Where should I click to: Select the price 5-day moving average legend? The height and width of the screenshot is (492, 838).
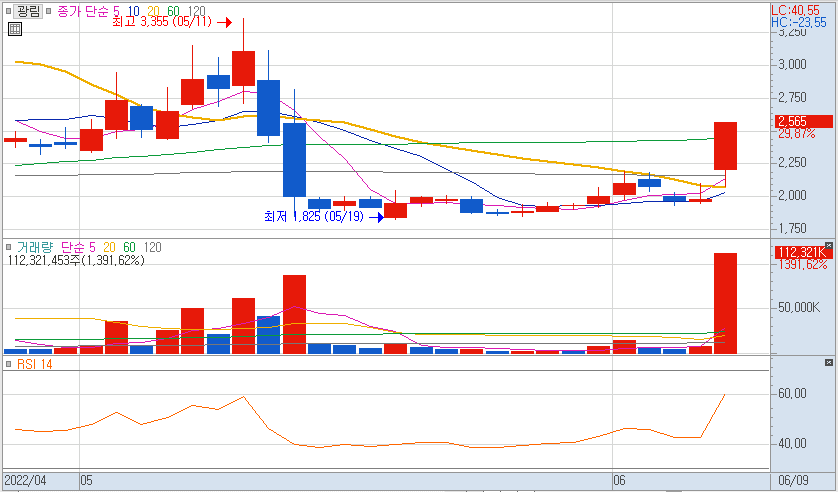tap(117, 11)
